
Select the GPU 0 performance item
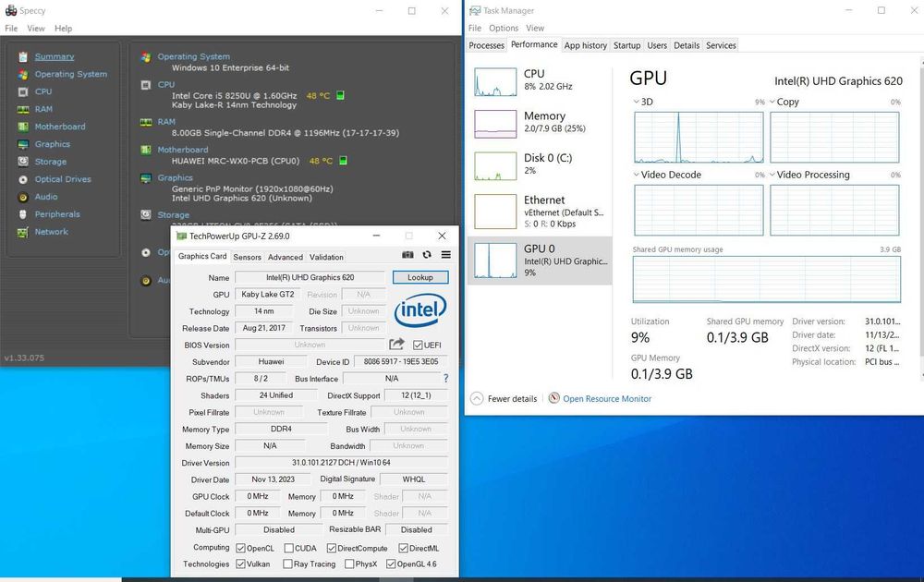point(540,261)
